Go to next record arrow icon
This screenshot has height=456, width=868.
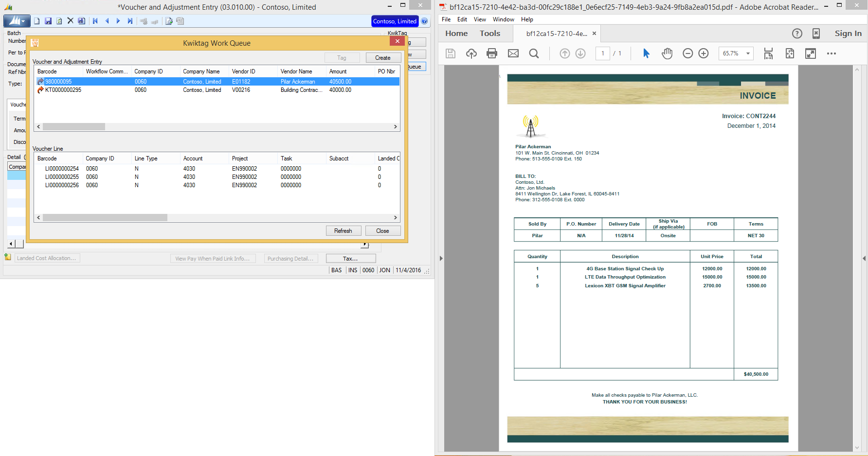[118, 21]
